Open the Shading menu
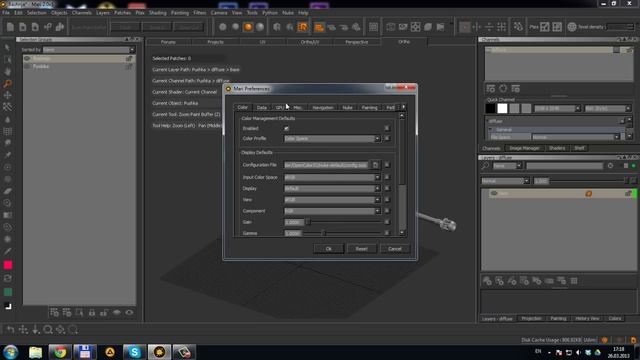Viewport: 640px width, 360px height. click(x=158, y=13)
